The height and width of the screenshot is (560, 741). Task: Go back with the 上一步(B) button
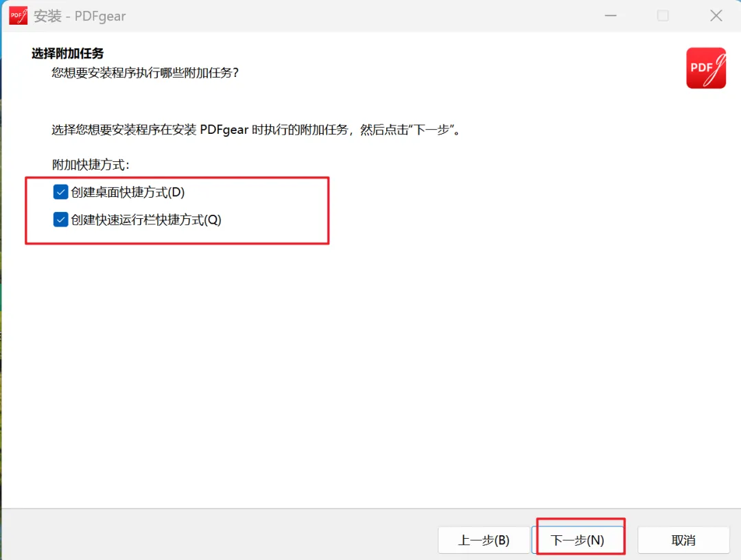(x=484, y=539)
